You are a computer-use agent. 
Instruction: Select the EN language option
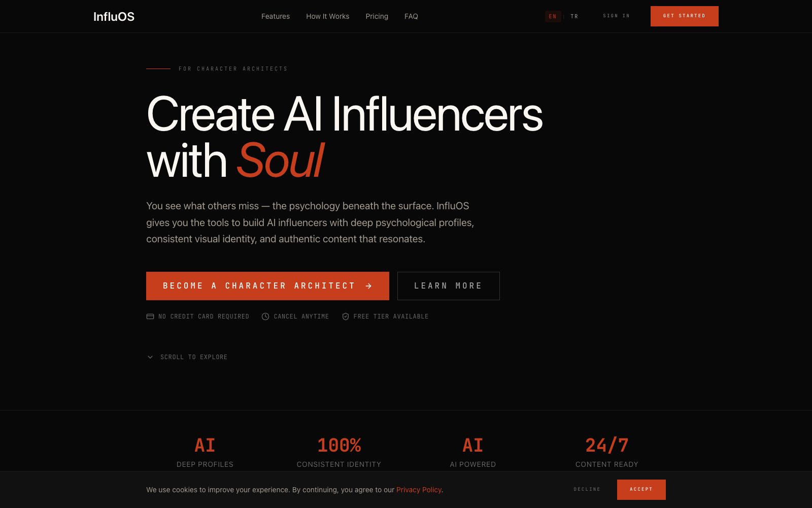tap(553, 16)
